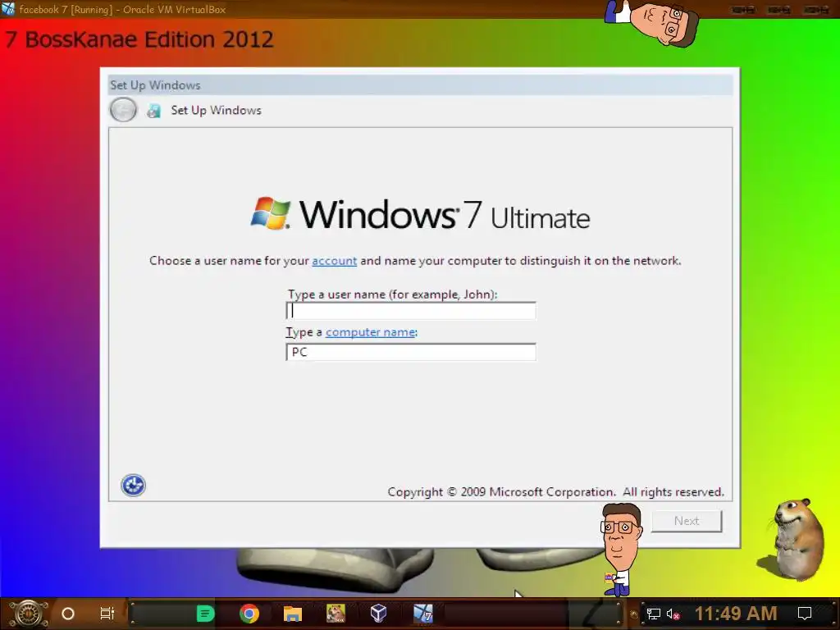This screenshot has height=630, width=840.
Task: Open Task View on taskbar
Action: pyautogui.click(x=107, y=614)
